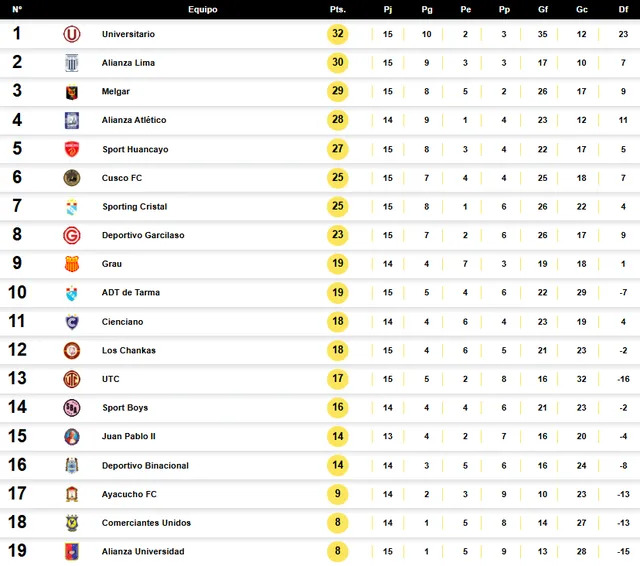Screen dimensions: 640x566
Task: Click Ayacucho FC's yellow 9 points badge
Action: tap(338, 494)
